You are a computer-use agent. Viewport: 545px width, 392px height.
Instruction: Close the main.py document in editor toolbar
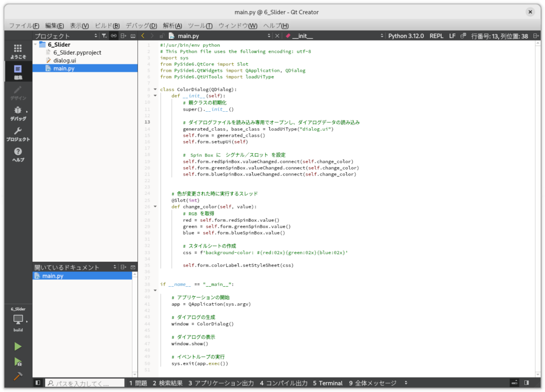(x=277, y=36)
